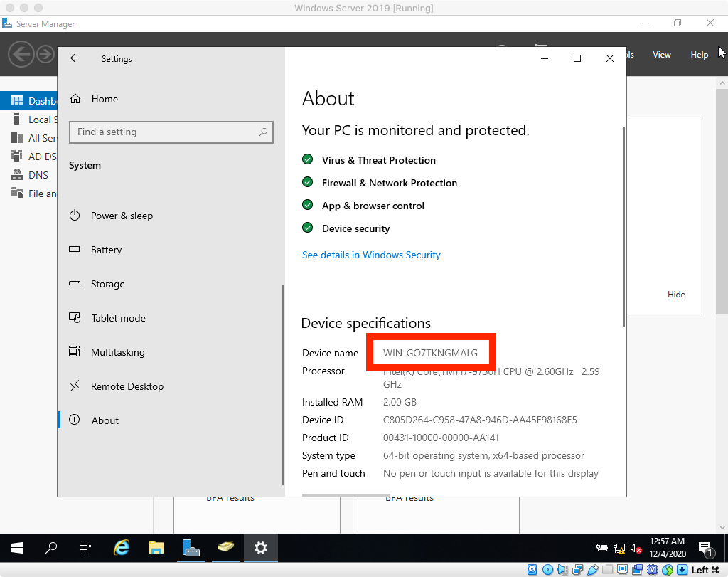Click App & browser control status item
Screen dimensions: 728x577
363,206
